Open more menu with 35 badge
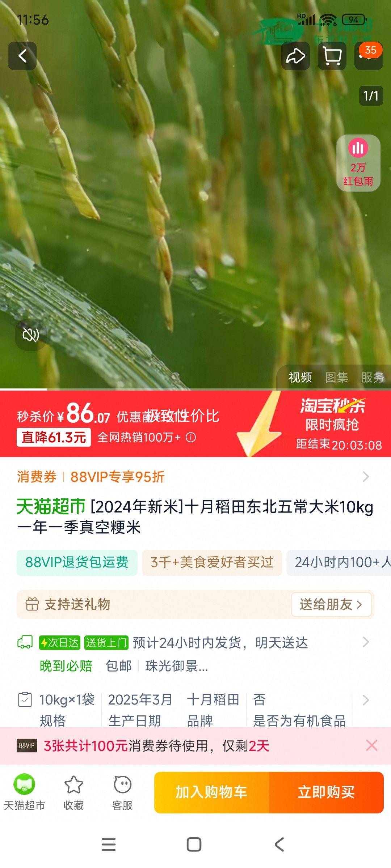This screenshot has width=391, height=868. (369, 56)
